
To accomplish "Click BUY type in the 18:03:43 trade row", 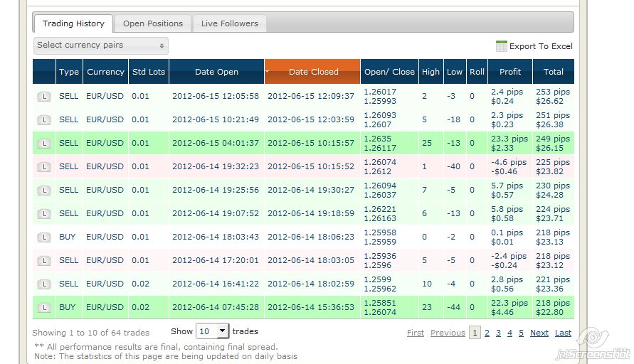I will (67, 237).
